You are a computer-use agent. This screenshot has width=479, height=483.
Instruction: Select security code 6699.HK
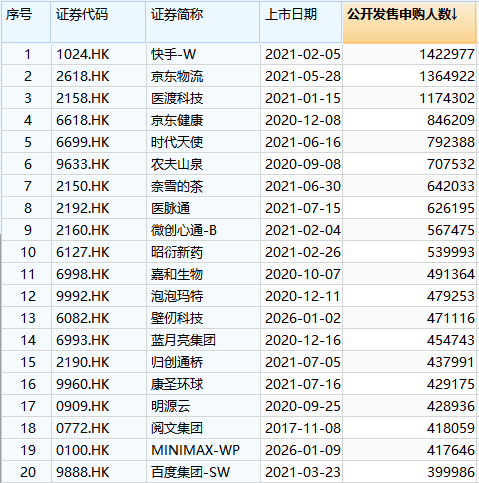[x=99, y=142]
